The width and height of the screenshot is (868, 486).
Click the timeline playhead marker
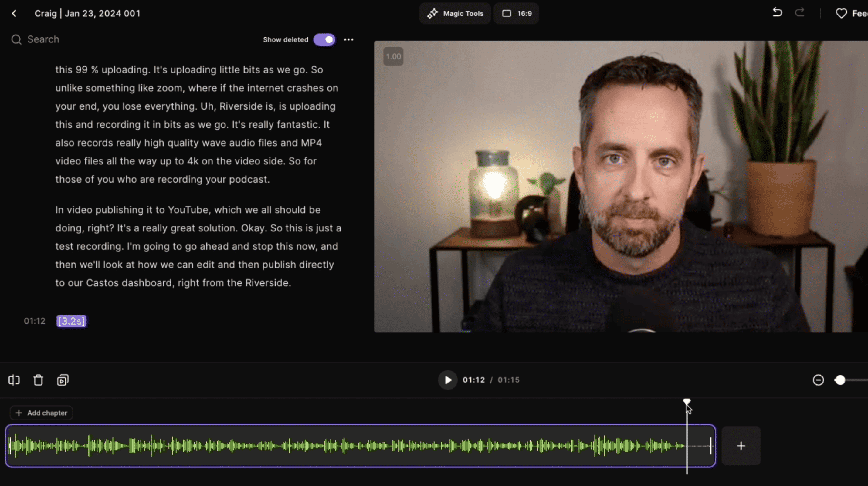click(x=687, y=402)
